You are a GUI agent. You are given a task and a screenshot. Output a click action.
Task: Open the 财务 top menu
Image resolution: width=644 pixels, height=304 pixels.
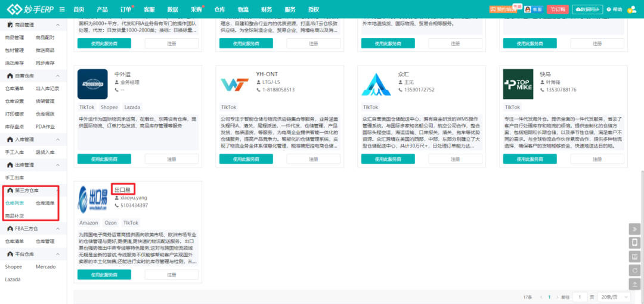tap(267, 10)
